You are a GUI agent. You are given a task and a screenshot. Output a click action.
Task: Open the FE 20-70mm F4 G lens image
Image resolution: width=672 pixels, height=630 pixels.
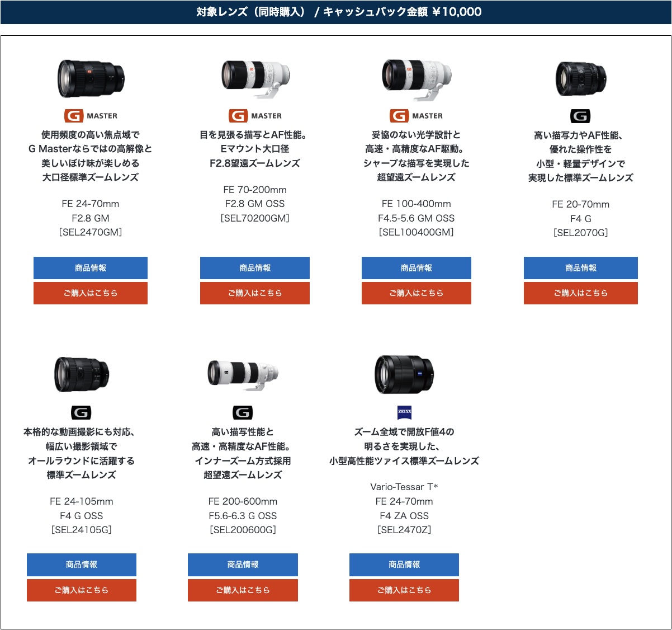581,78
